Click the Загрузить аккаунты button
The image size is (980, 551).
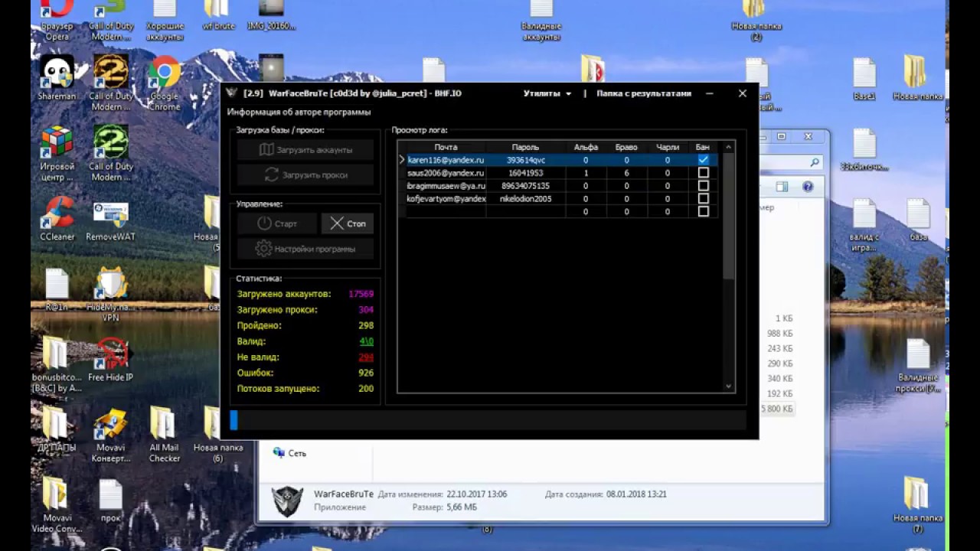click(305, 150)
